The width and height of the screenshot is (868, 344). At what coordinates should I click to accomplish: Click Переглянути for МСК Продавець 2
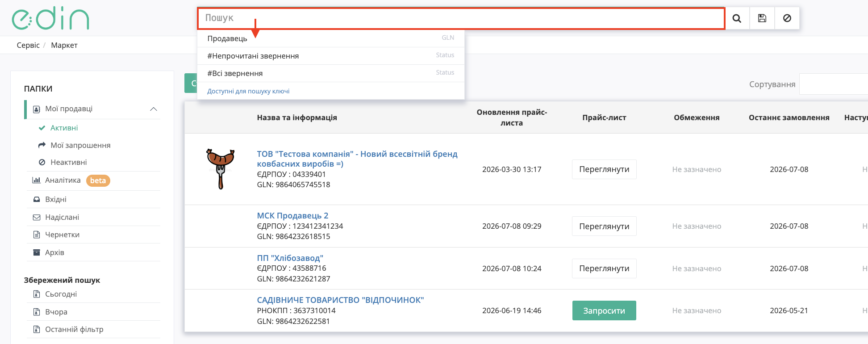(x=604, y=226)
